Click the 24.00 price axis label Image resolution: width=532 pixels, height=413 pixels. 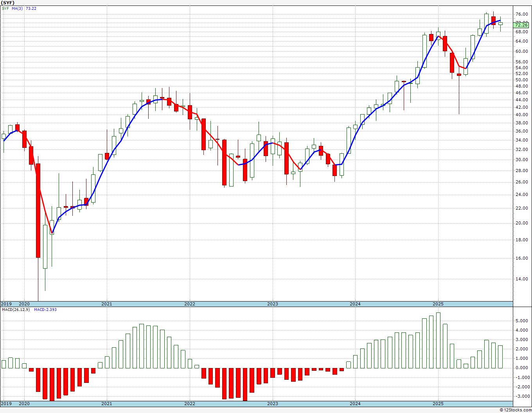click(522, 194)
